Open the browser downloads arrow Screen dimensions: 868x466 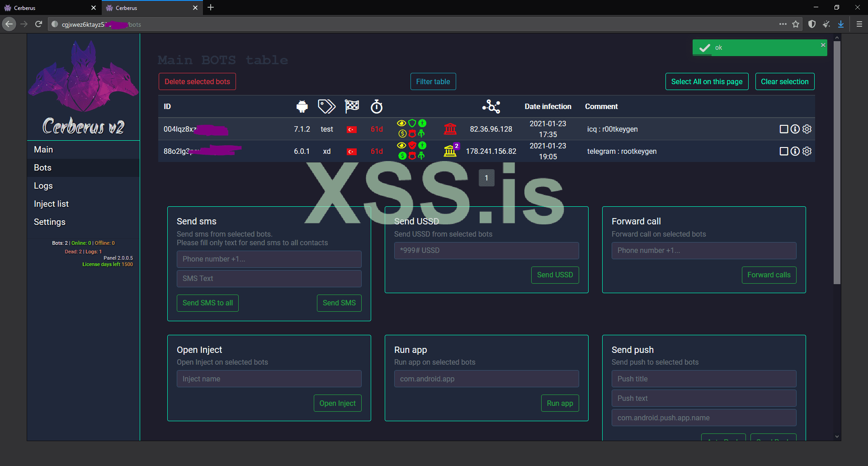[841, 24]
